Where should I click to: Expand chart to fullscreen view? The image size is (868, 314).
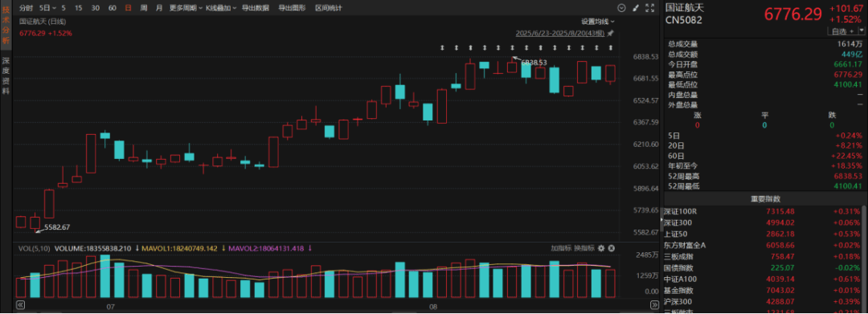coord(650,8)
